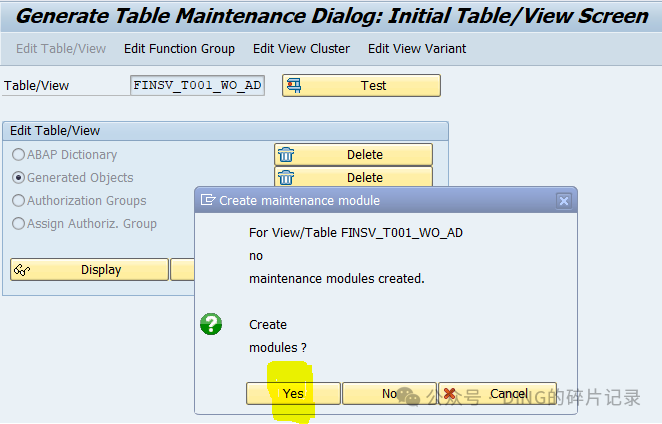The image size is (662, 424).
Task: Cancel the create modules dialog
Action: tap(497, 394)
